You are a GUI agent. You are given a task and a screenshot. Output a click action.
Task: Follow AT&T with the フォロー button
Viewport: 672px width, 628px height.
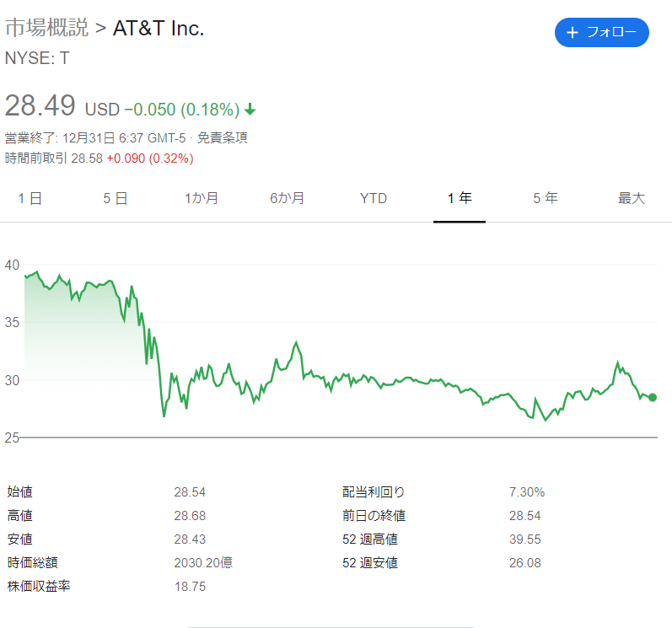602,33
